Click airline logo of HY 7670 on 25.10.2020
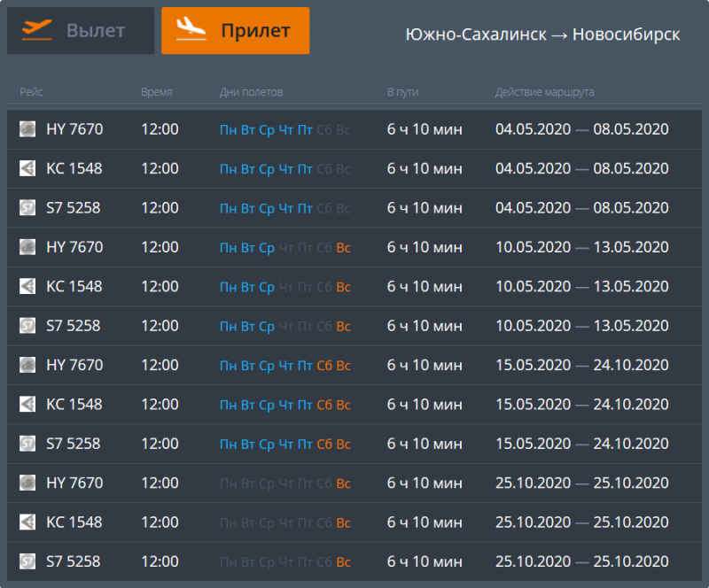 pyautogui.click(x=27, y=483)
